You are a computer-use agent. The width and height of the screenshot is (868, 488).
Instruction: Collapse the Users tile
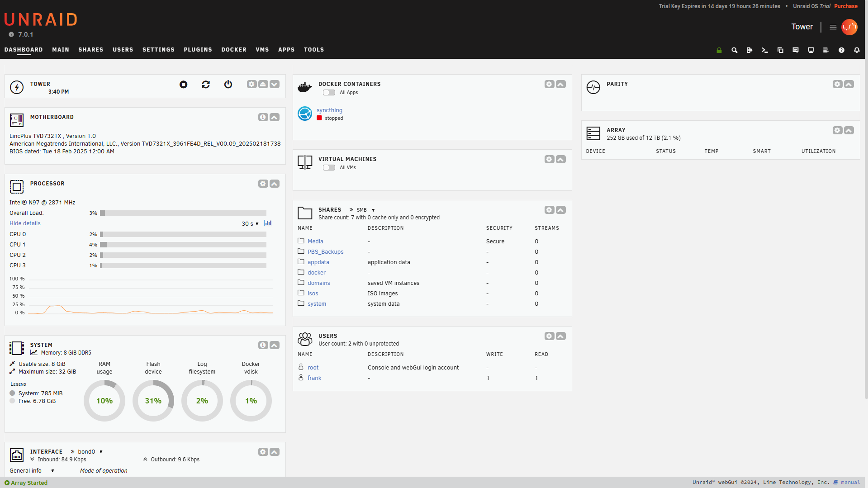pyautogui.click(x=561, y=336)
